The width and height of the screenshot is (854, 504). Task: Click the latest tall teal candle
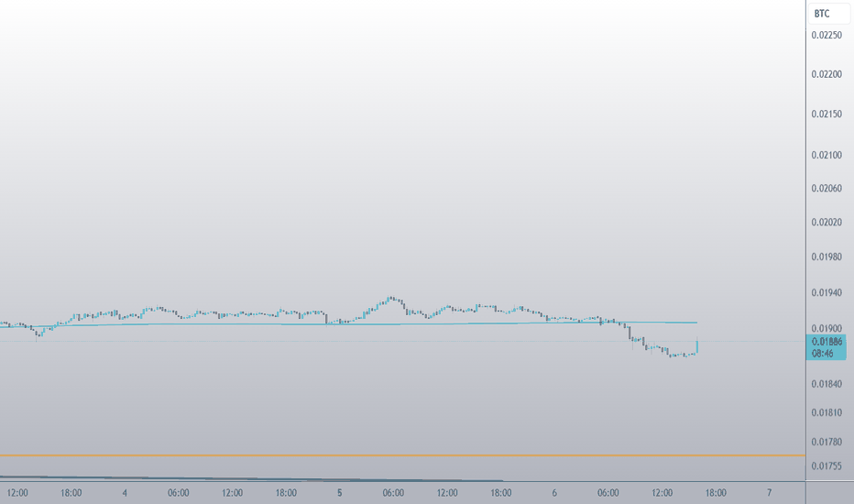[x=697, y=346]
